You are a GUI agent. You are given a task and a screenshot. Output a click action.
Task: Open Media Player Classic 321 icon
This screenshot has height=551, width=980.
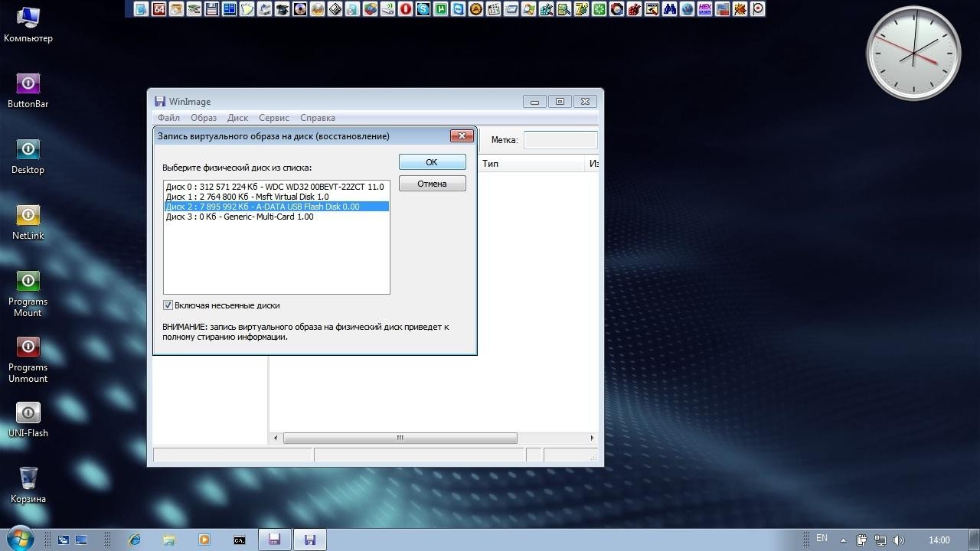pyautogui.click(x=493, y=9)
